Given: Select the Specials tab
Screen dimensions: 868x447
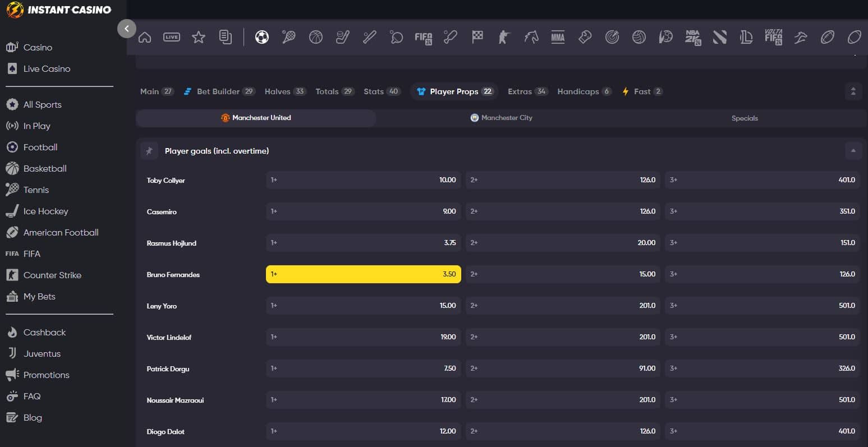Looking at the screenshot, I should (745, 118).
